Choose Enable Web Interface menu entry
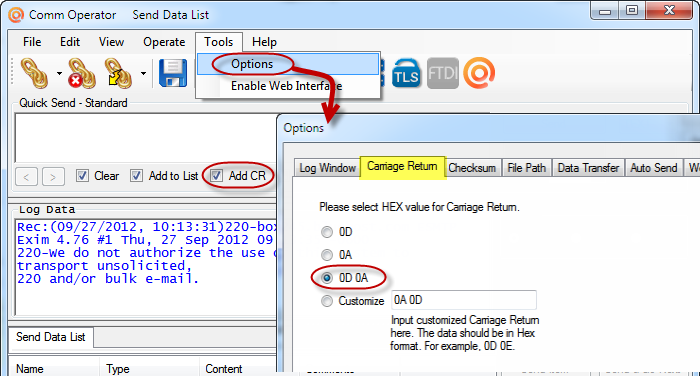This screenshot has height=376, width=700. [288, 86]
